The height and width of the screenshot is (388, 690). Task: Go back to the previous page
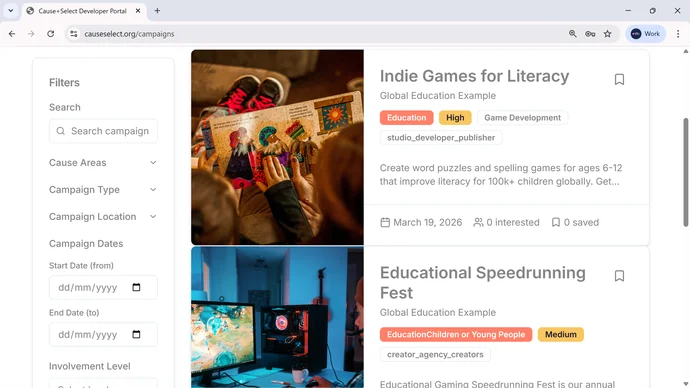[x=12, y=34]
